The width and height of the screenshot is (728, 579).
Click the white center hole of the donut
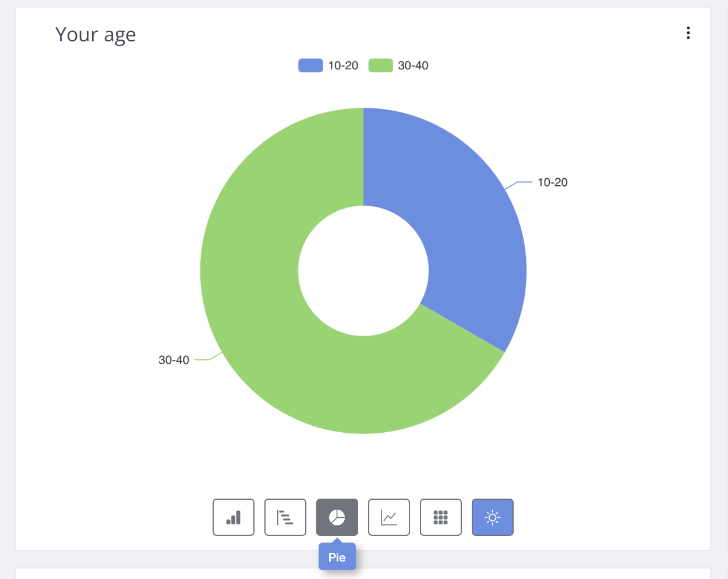click(x=363, y=271)
